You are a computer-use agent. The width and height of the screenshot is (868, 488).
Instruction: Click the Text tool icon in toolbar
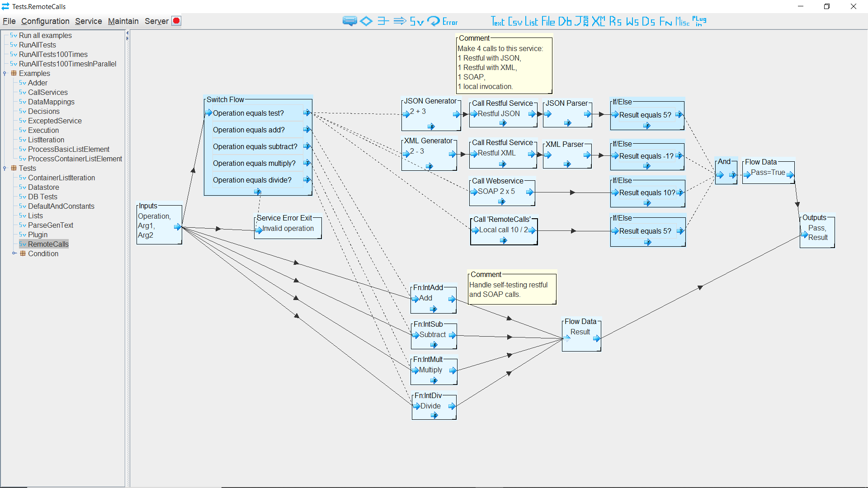(496, 21)
